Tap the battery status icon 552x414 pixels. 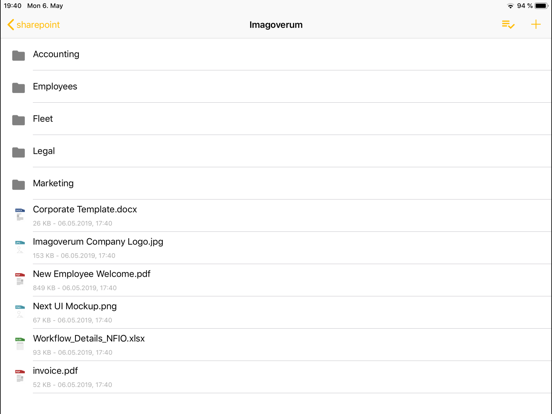(541, 6)
